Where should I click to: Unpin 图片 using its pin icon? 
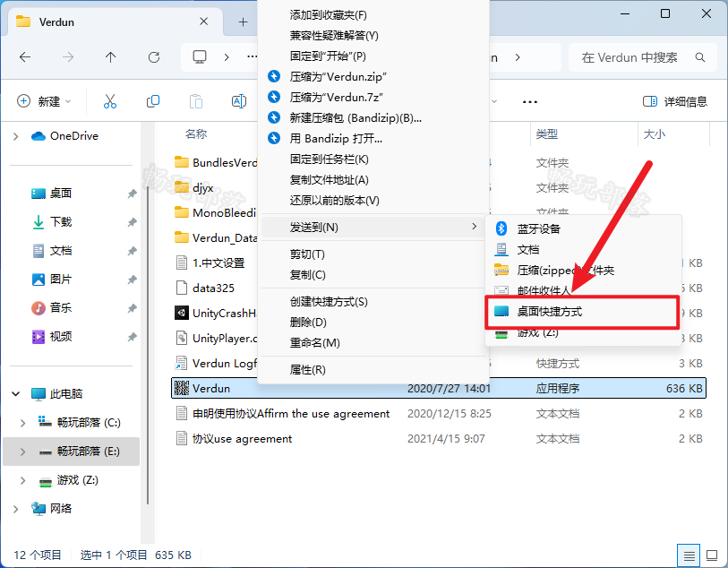pos(133,280)
